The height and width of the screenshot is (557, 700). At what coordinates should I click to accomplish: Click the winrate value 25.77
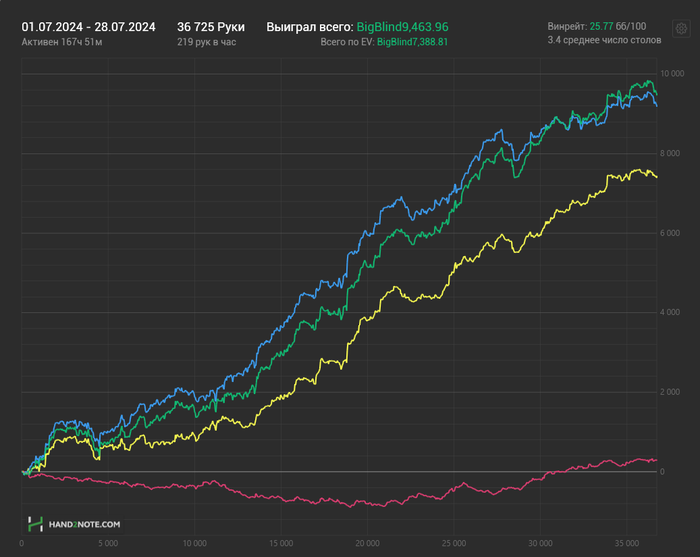(x=601, y=26)
